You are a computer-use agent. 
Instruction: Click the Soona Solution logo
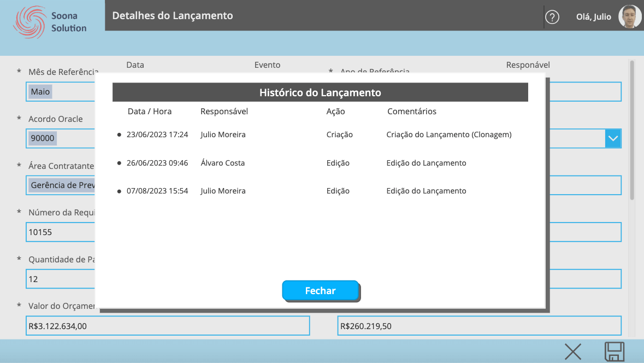point(50,22)
